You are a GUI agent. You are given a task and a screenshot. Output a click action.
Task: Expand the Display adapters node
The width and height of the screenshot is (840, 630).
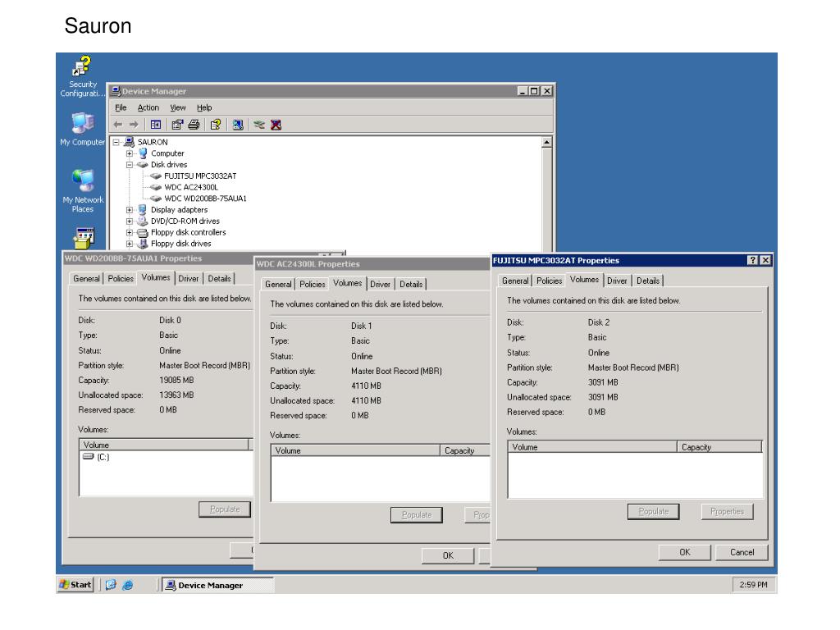click(129, 210)
